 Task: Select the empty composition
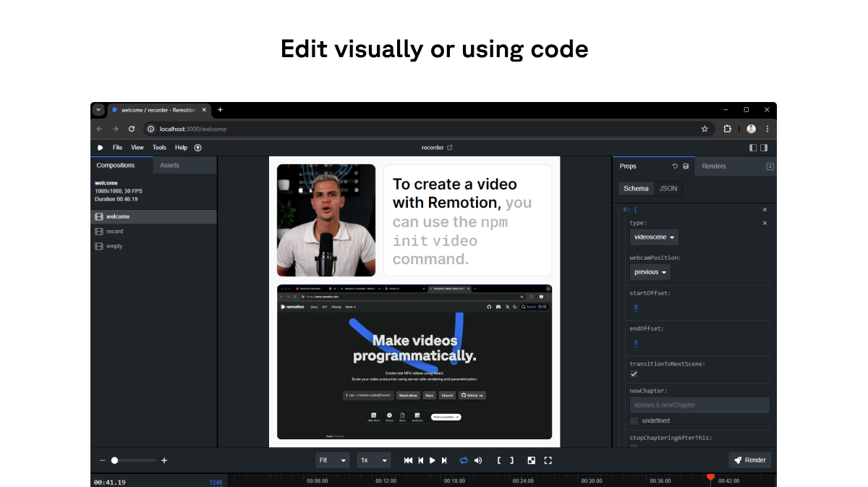tap(153, 246)
